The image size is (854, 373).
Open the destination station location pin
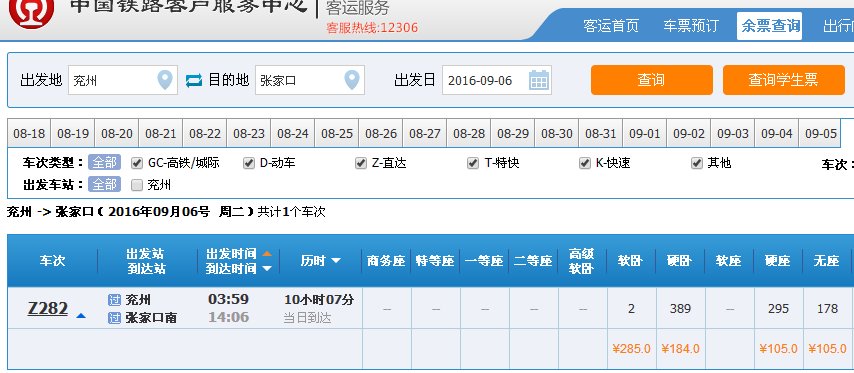tap(352, 80)
